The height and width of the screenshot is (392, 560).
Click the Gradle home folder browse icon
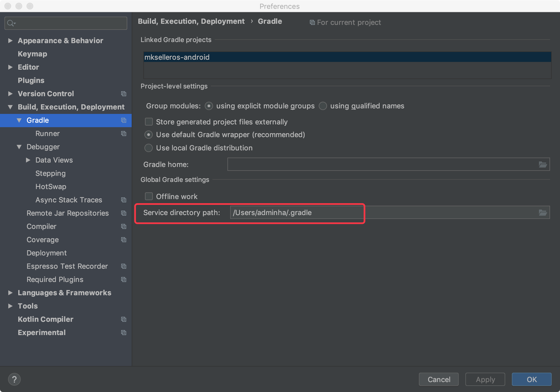543,165
